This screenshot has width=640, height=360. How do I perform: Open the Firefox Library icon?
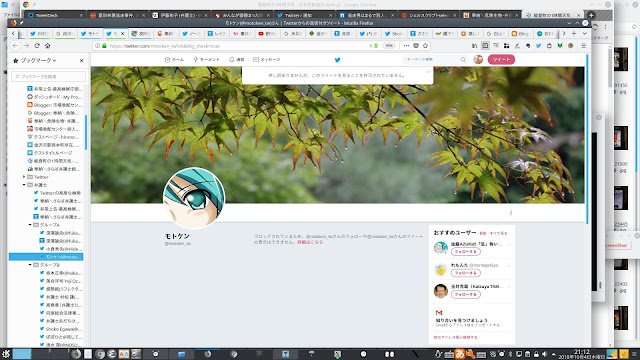[475, 46]
